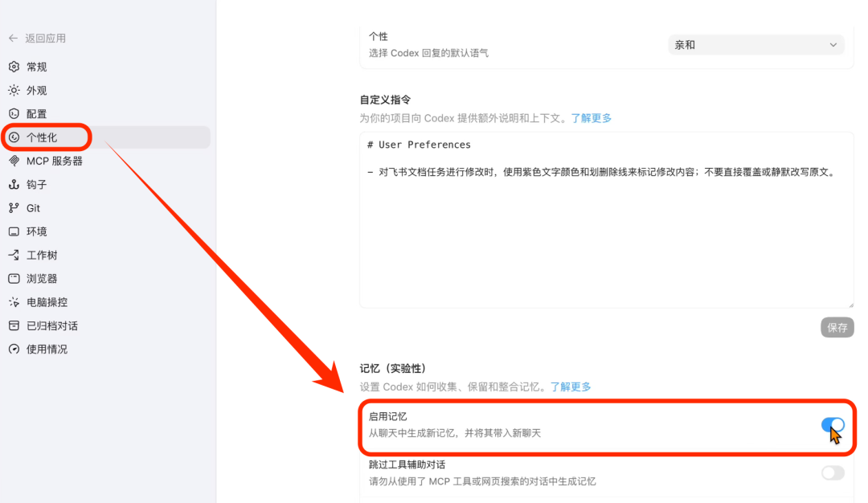The height and width of the screenshot is (503, 868).
Task: Click the 个性化 sidebar icon
Action: [x=14, y=137]
